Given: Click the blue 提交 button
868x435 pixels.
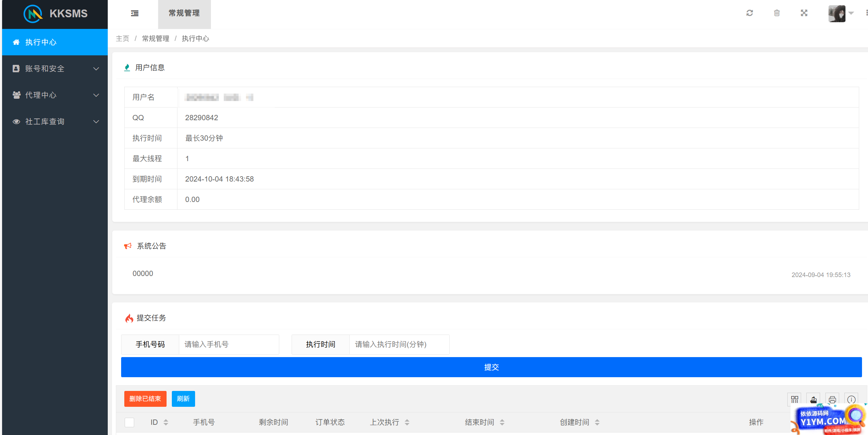Looking at the screenshot, I should click(x=492, y=367).
